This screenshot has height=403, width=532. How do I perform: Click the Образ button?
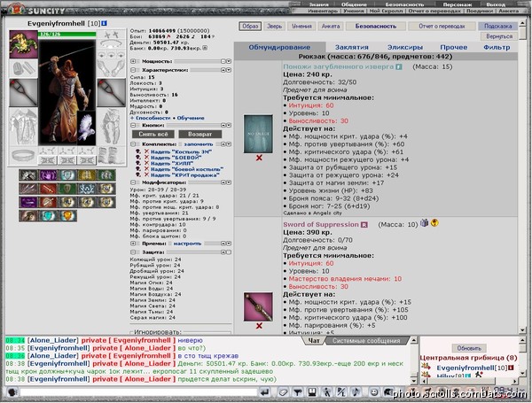coord(250,26)
